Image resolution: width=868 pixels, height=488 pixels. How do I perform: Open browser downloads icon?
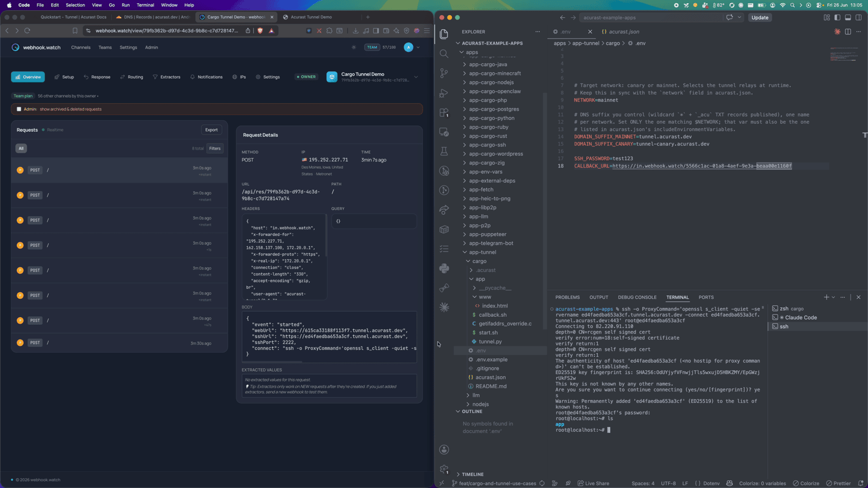355,31
